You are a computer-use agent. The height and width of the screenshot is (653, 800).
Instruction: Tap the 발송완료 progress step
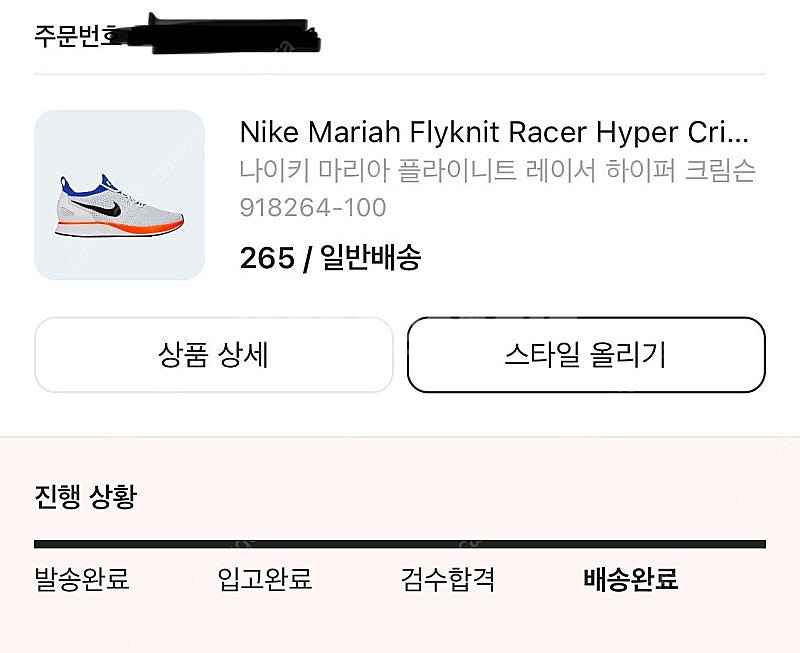pyautogui.click(x=82, y=579)
